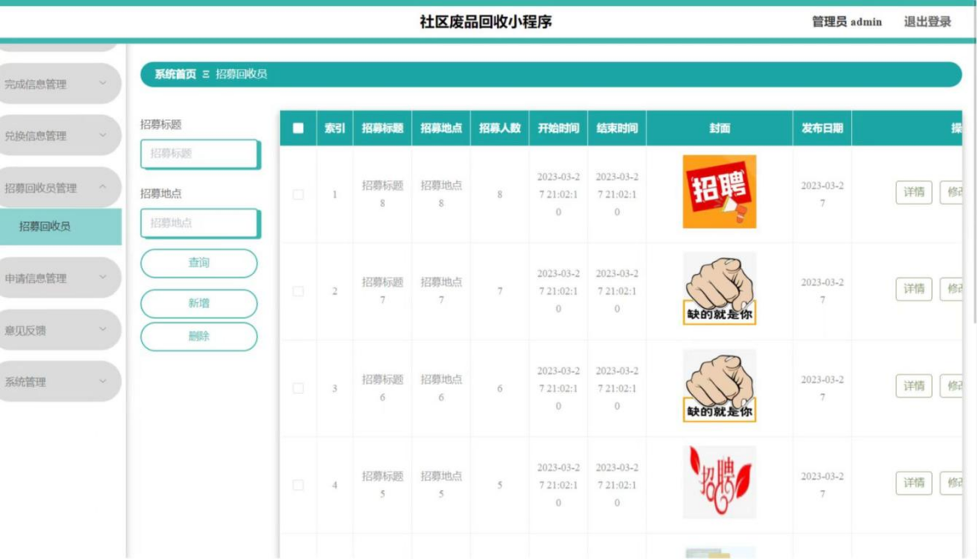Open the 兑换信息管理 sidebar menu
The width and height of the screenshot is (978, 560).
[x=60, y=135]
